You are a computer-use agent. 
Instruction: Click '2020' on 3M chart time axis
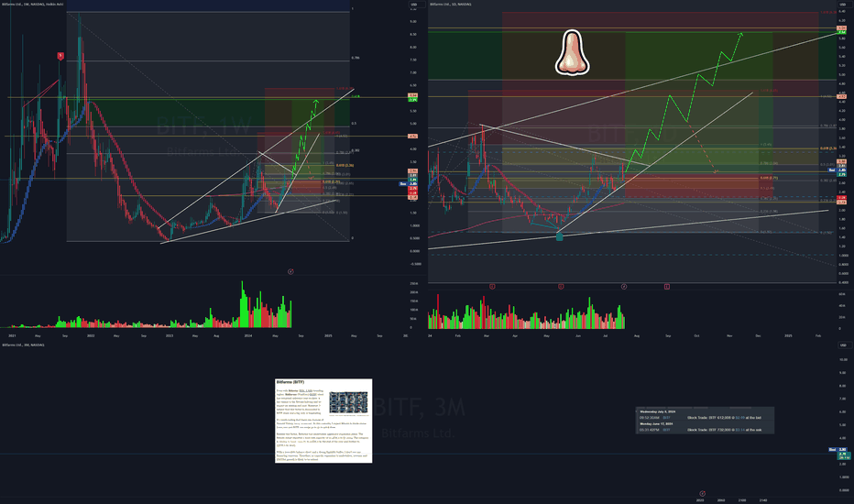pos(700,500)
